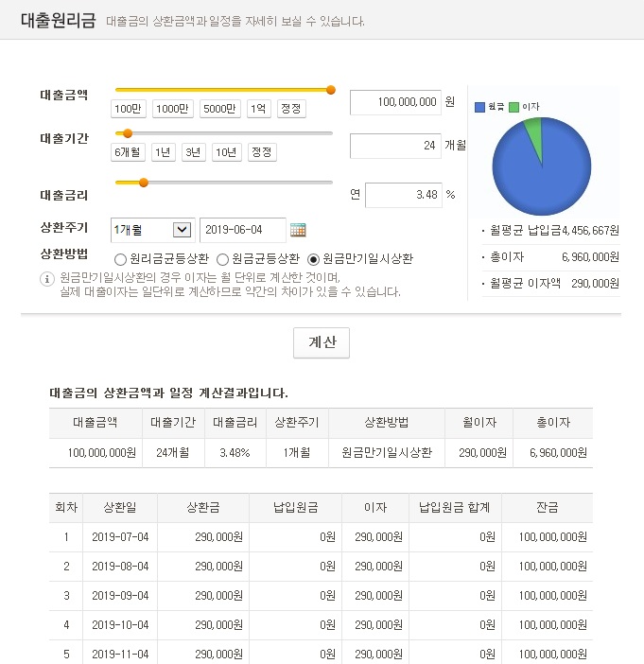Click the 잔금 column header
644x664 pixels.
point(548,507)
